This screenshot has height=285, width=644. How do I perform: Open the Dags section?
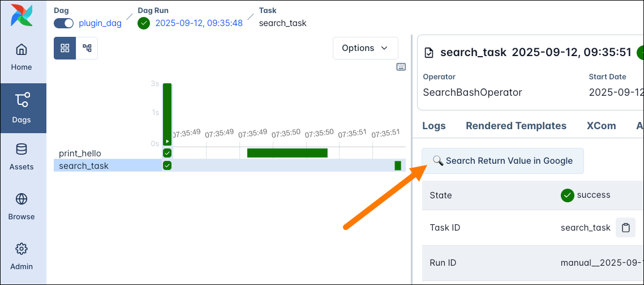click(x=22, y=108)
